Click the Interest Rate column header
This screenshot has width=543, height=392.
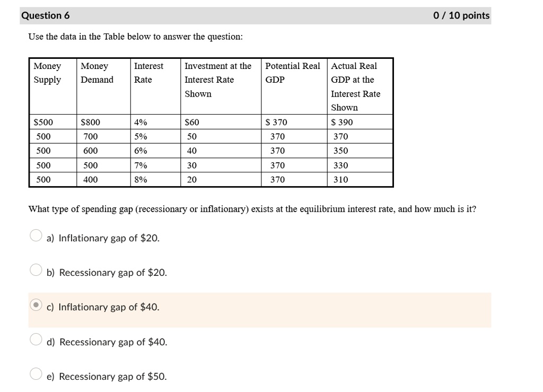pyautogui.click(x=148, y=73)
